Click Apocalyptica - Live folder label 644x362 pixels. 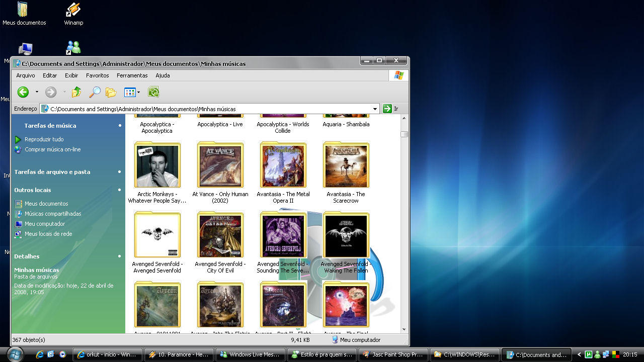coord(220,124)
